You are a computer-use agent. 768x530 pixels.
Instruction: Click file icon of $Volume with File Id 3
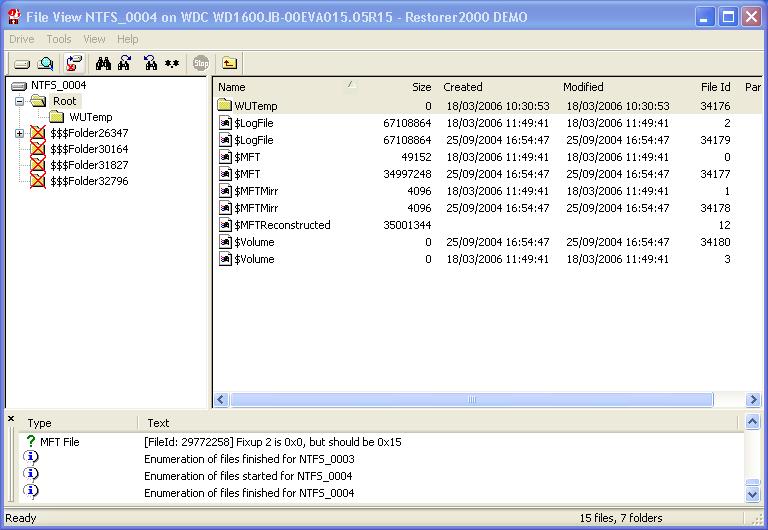tap(225, 259)
